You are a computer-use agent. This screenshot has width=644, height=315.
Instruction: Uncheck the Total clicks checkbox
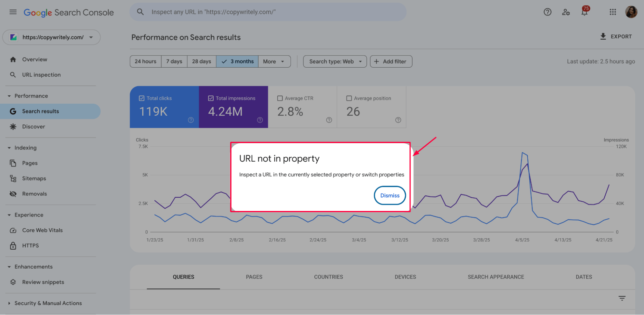141,98
